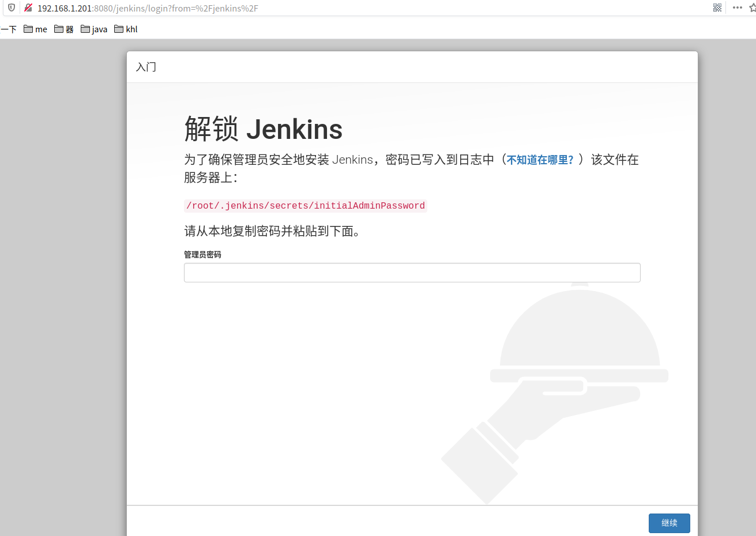
Task: Click the '入门' dialog title
Action: (x=146, y=67)
